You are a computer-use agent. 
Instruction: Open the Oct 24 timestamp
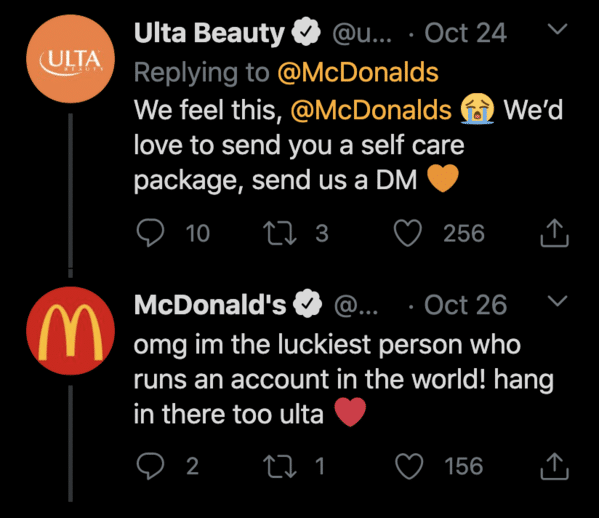point(466,33)
